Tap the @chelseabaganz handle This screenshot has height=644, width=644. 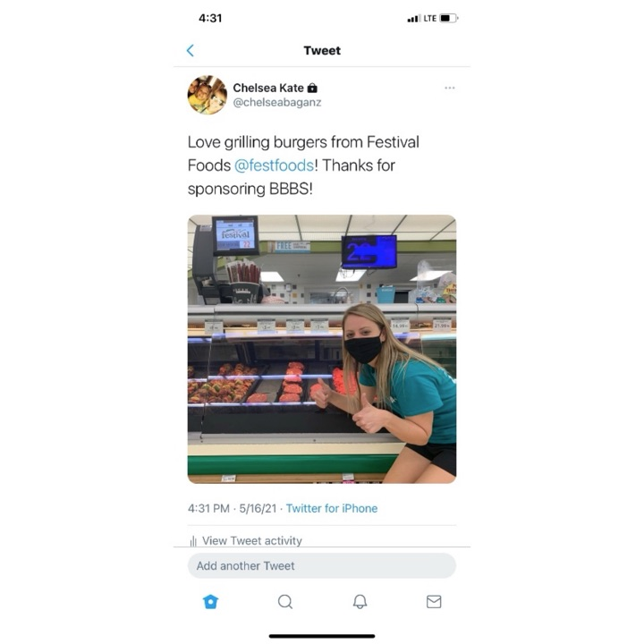(x=276, y=102)
